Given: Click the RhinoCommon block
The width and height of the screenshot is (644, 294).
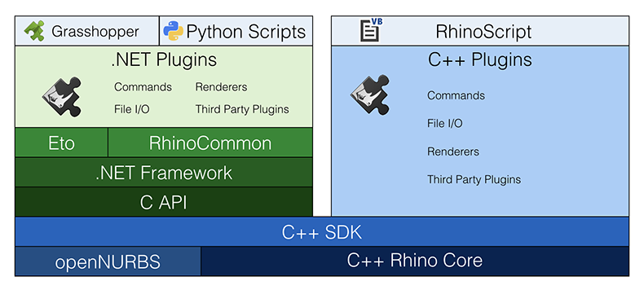Looking at the screenshot, I should pyautogui.click(x=210, y=143).
